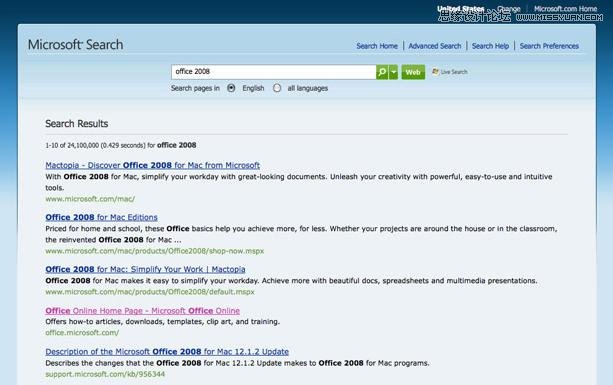Click the office.microsoft.com/ URL text
Viewport: 613px width, 385px height.
click(x=82, y=333)
